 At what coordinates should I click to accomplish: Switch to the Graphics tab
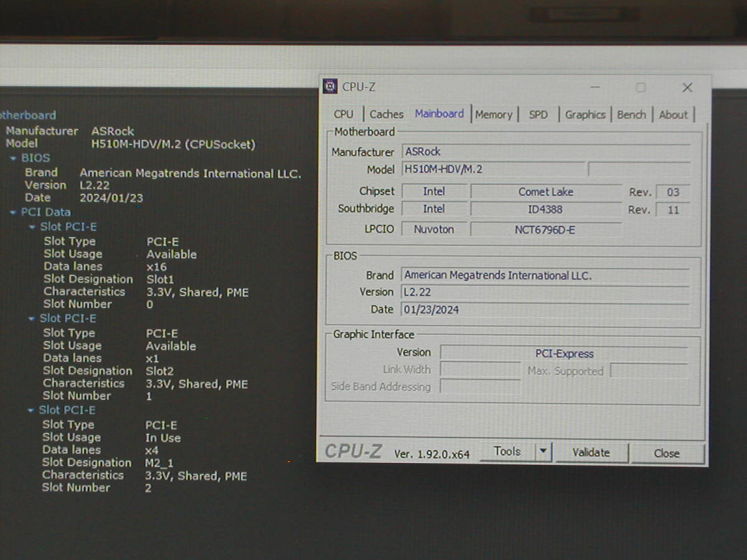pyautogui.click(x=585, y=114)
